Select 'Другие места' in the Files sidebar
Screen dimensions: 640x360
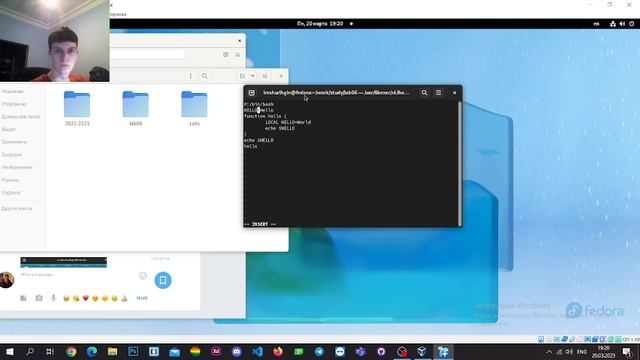pos(16,209)
